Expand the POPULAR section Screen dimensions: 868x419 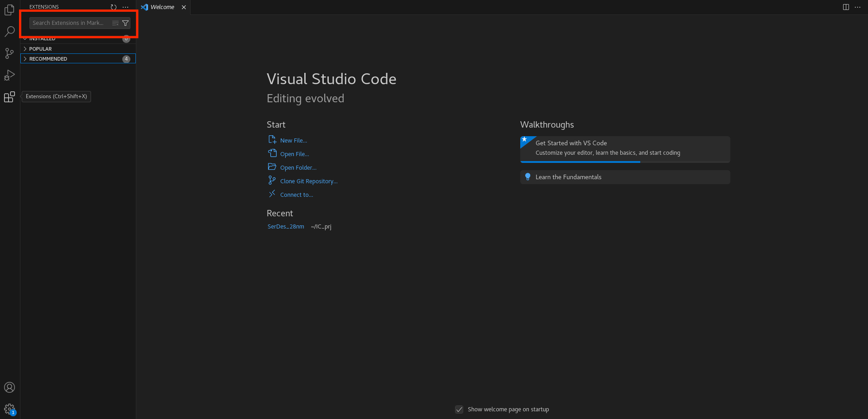pyautogui.click(x=78, y=49)
